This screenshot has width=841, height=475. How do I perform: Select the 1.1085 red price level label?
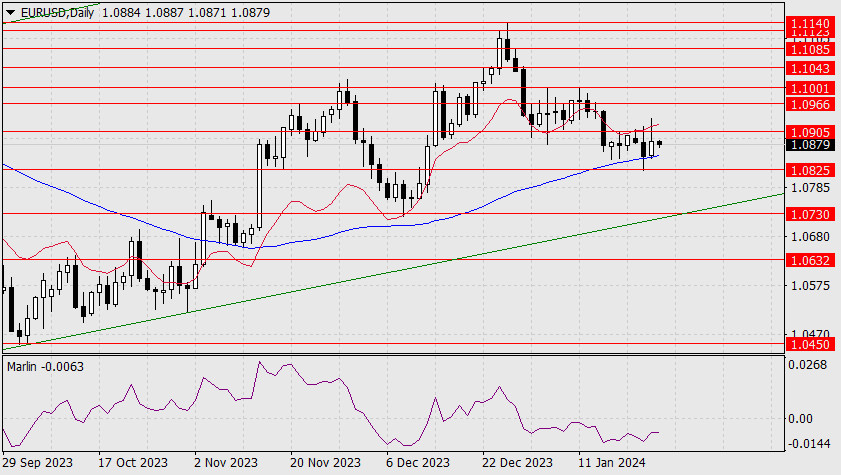pyautogui.click(x=810, y=49)
